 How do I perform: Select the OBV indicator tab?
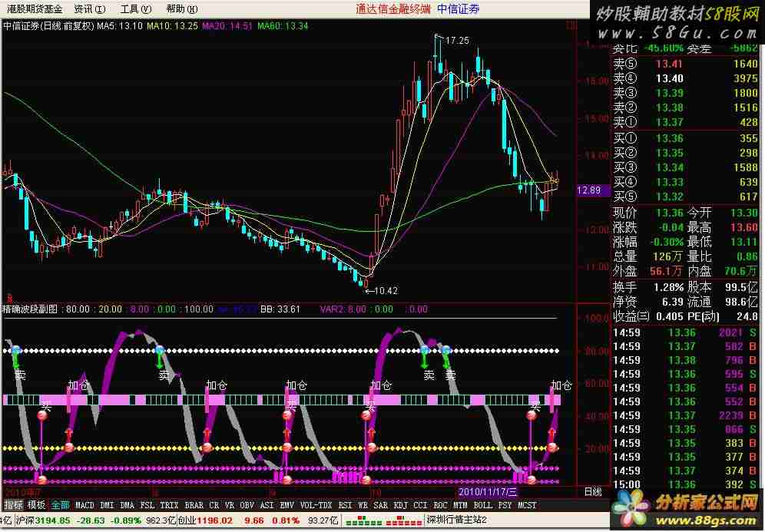pyautogui.click(x=247, y=505)
